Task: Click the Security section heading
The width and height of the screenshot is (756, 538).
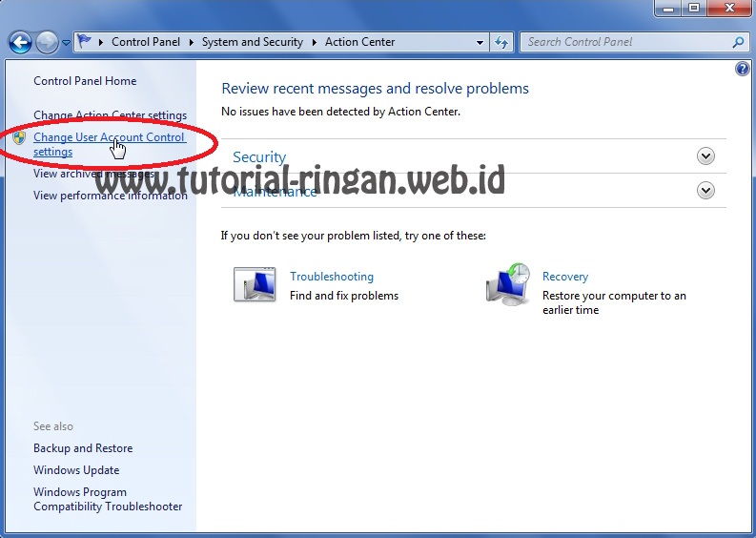Action: tap(259, 157)
